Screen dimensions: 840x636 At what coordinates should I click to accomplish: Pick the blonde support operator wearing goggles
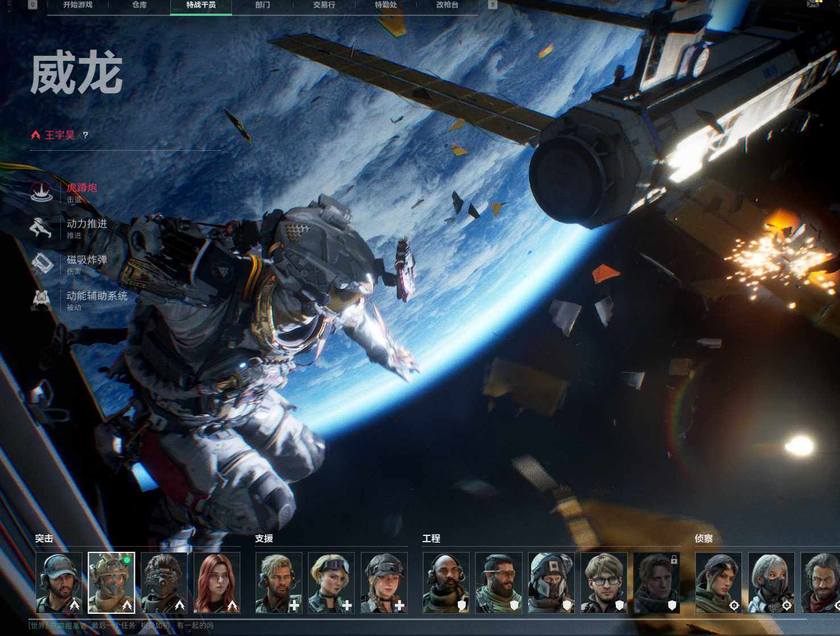(331, 583)
